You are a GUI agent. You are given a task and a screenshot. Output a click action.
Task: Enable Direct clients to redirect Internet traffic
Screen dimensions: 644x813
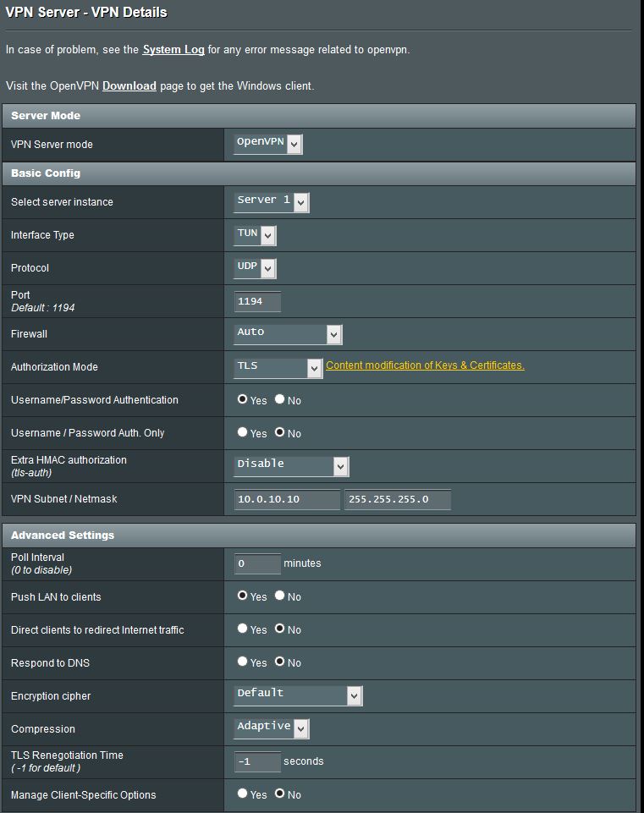[x=243, y=629]
